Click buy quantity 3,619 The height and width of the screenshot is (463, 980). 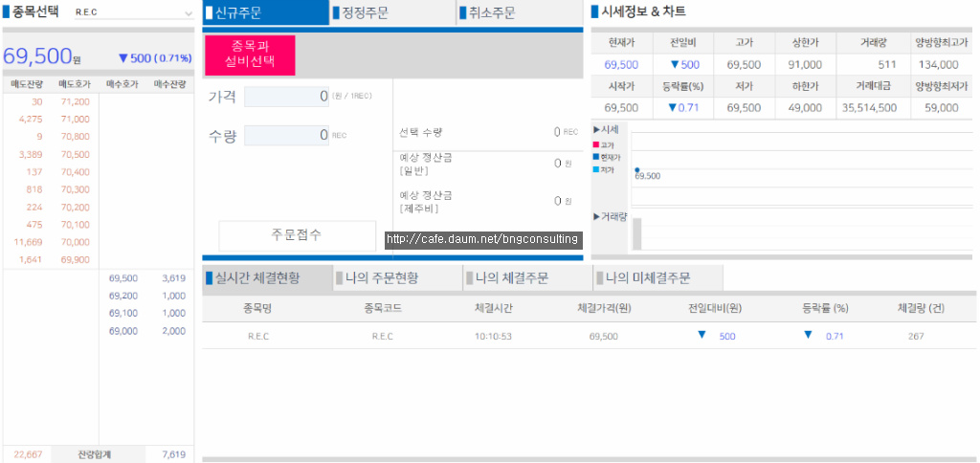click(174, 278)
